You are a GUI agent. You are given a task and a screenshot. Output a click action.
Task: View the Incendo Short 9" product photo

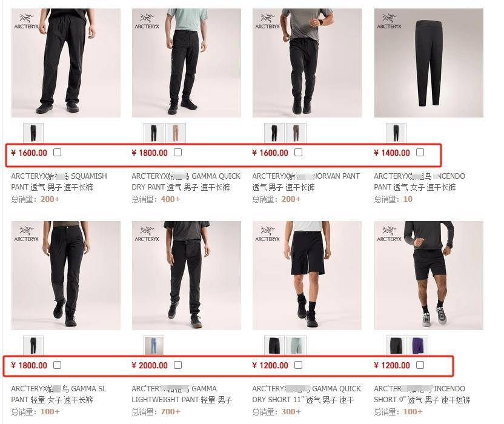point(429,276)
